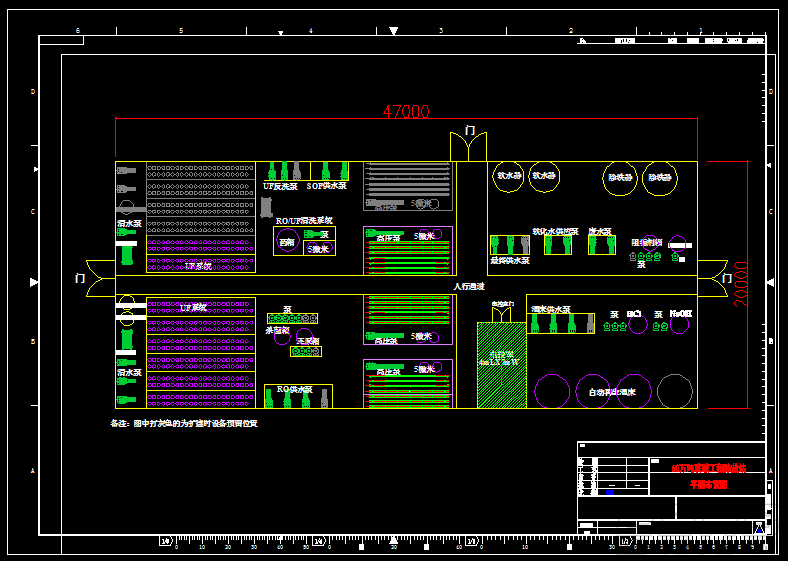The width and height of the screenshot is (788, 561).
Task: Click the zone letter A on left border
Action: coord(33,471)
